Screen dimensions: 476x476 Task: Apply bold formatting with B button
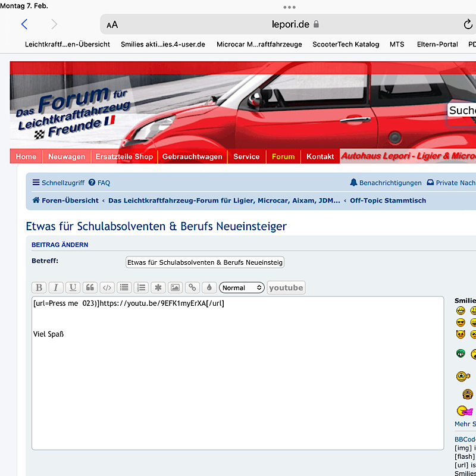pyautogui.click(x=39, y=287)
